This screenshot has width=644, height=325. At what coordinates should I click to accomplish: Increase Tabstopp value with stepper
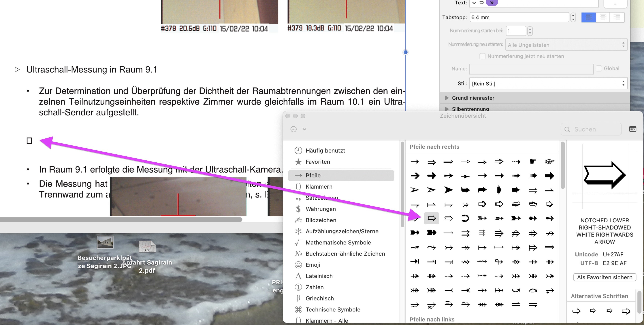[573, 15]
